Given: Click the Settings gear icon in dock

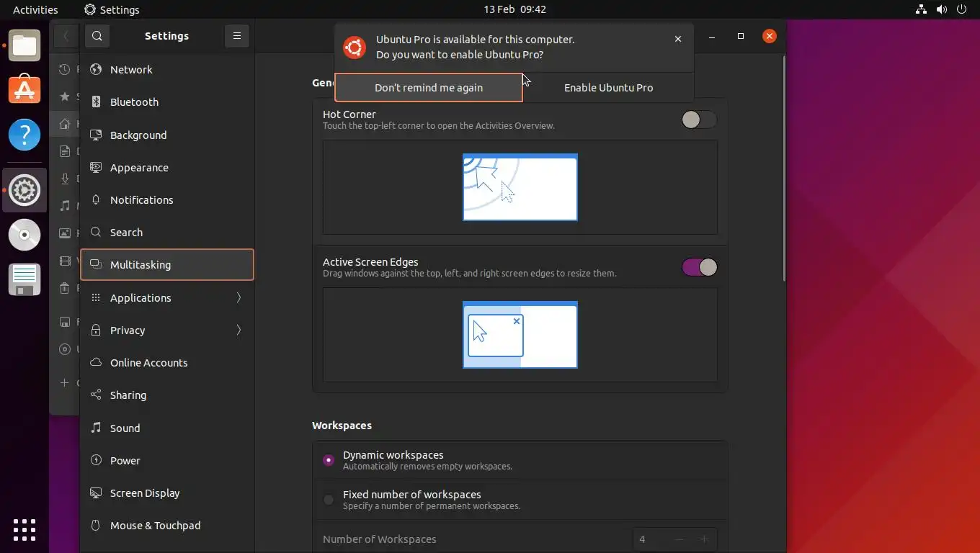Looking at the screenshot, I should [24, 190].
